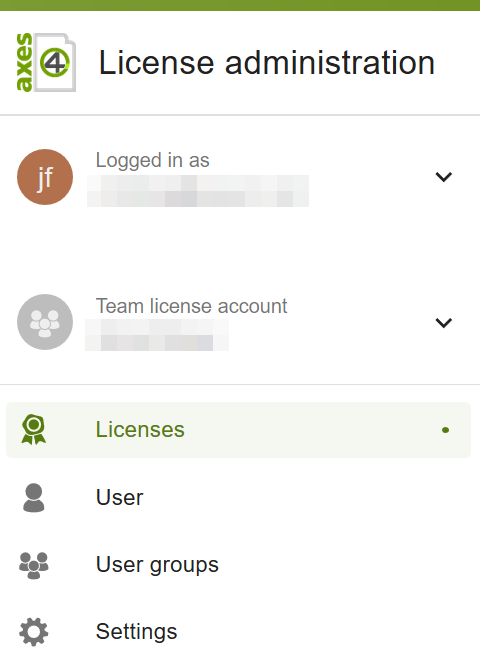Open the User menu item
Image resolution: width=480 pixels, height=666 pixels.
point(238,497)
